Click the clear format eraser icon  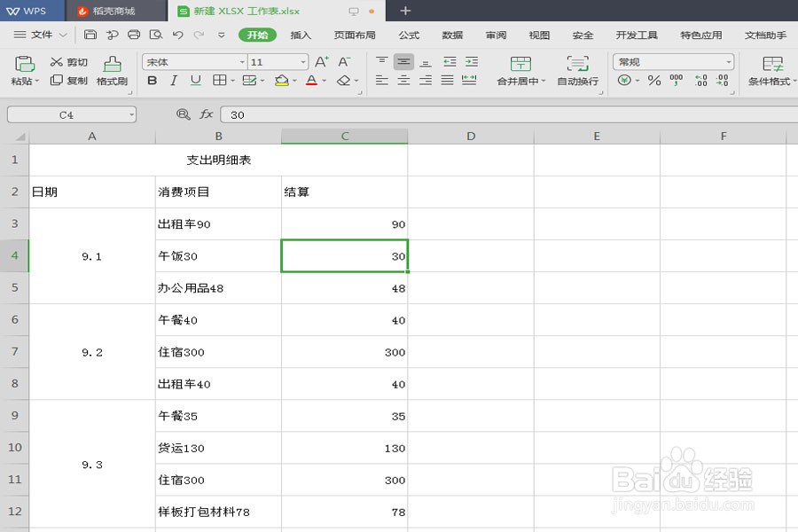tap(345, 81)
